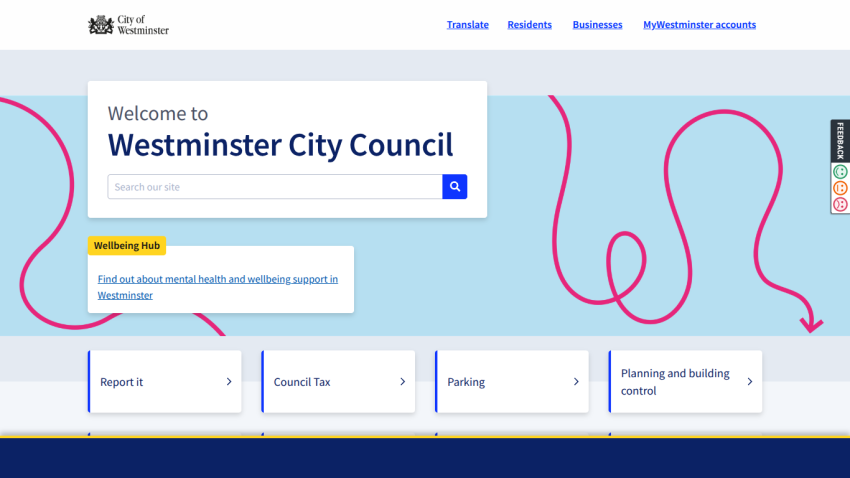The width and height of the screenshot is (850, 478).
Task: Click the chevron on Report it
Action: point(229,382)
